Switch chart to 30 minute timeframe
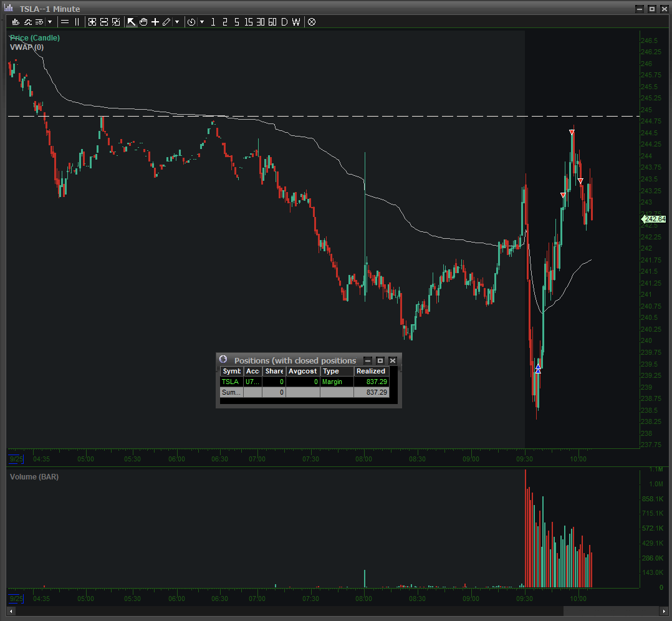Screen dimensions: 672x621 coord(261,22)
